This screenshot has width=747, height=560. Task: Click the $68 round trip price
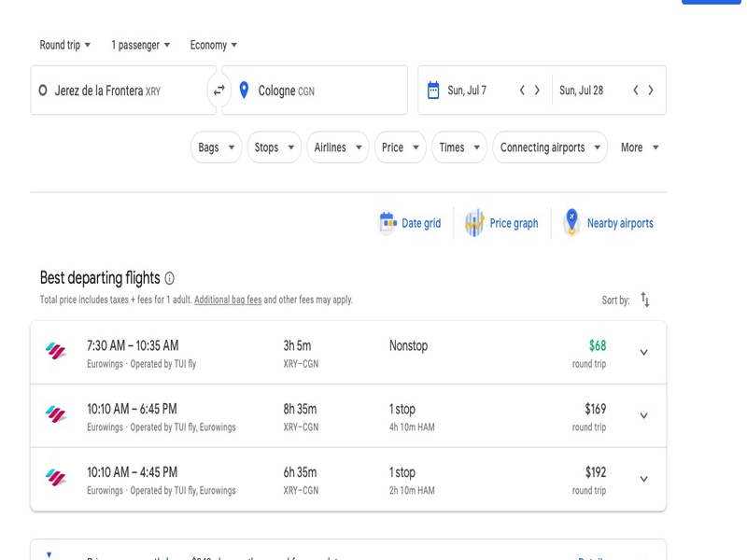point(598,345)
